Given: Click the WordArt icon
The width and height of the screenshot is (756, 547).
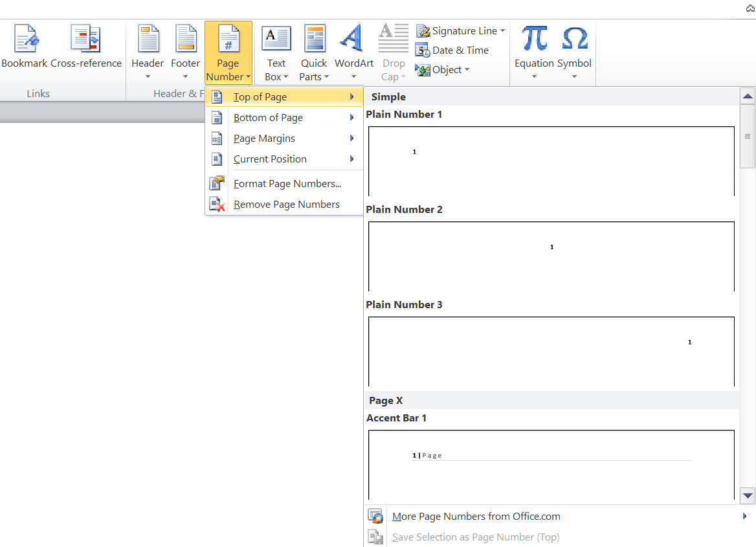Looking at the screenshot, I should [352, 38].
